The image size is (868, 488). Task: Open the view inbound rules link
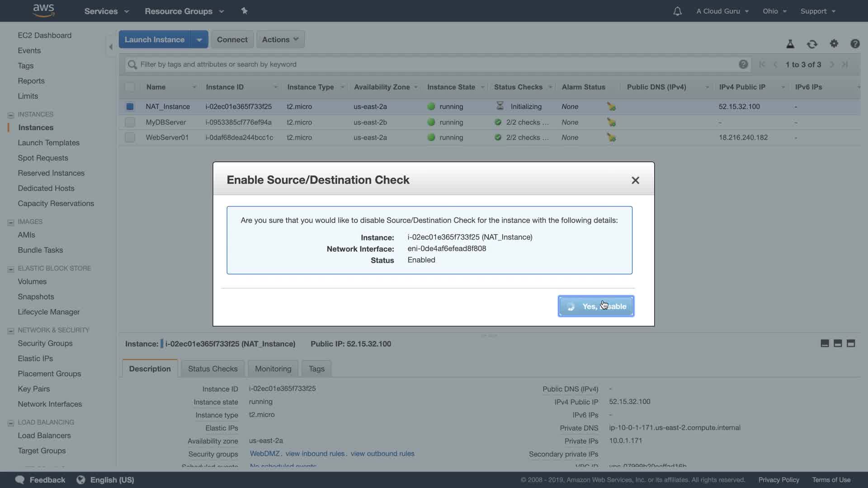(315, 454)
